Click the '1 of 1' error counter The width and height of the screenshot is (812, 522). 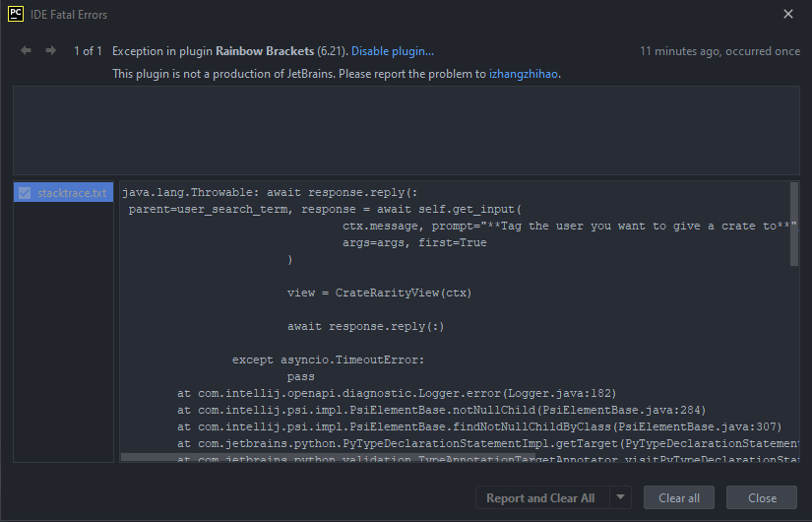coord(88,51)
